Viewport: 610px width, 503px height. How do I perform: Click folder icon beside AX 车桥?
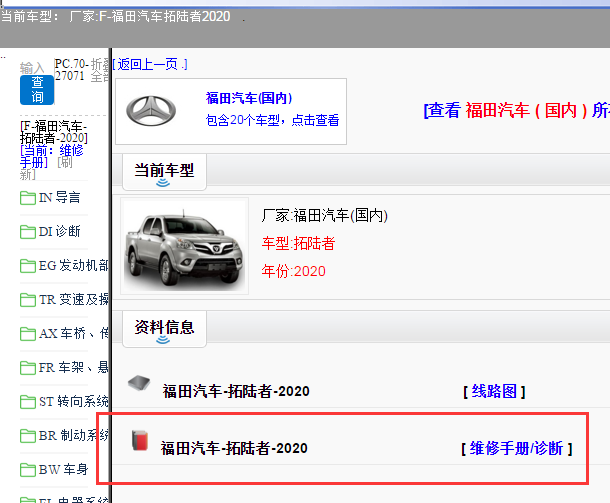click(28, 334)
